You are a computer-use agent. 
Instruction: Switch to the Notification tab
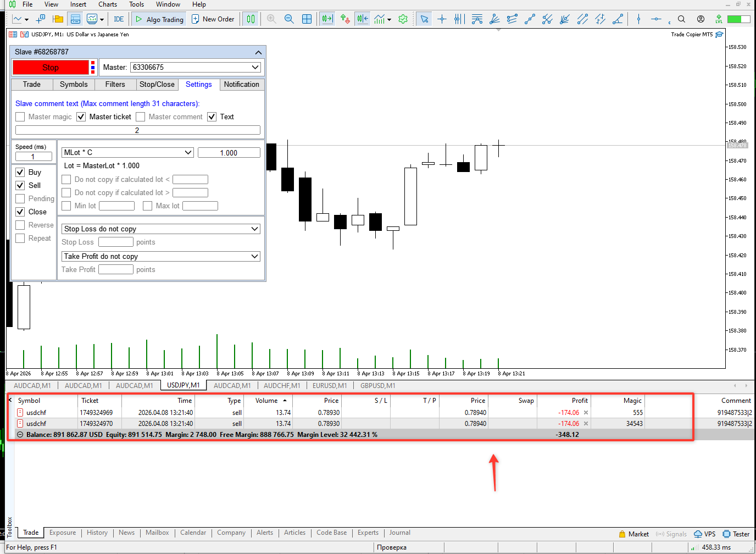click(242, 85)
